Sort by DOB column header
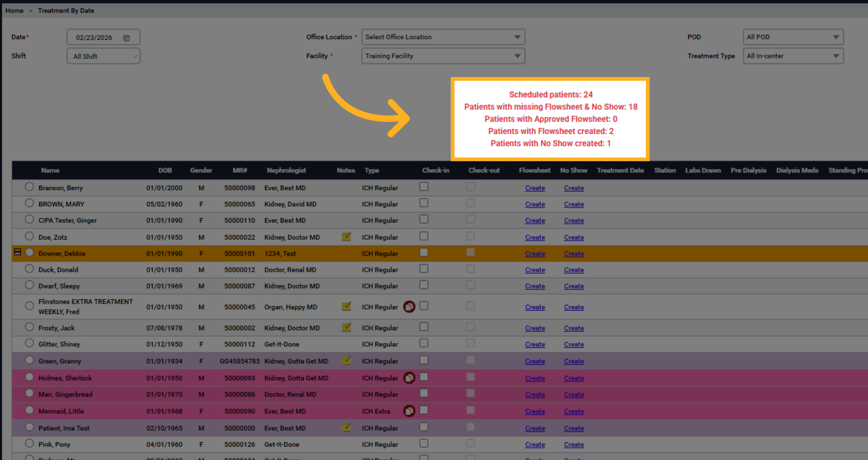The image size is (868, 460). [165, 170]
